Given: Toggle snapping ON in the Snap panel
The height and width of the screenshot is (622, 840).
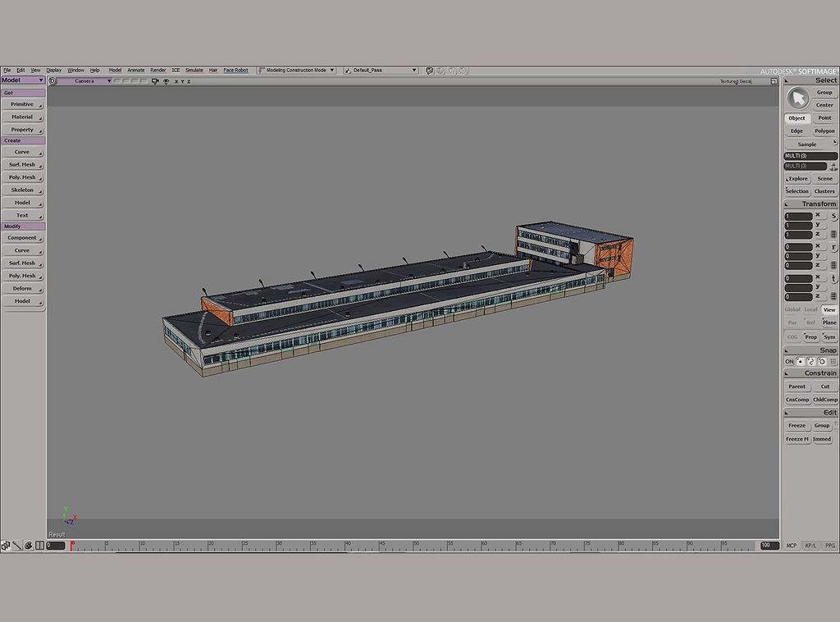Looking at the screenshot, I should click(x=788, y=361).
